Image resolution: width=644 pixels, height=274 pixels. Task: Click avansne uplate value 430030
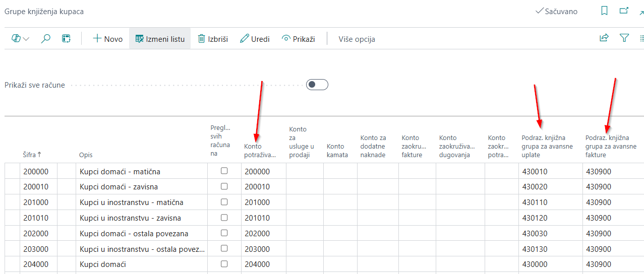551,234
